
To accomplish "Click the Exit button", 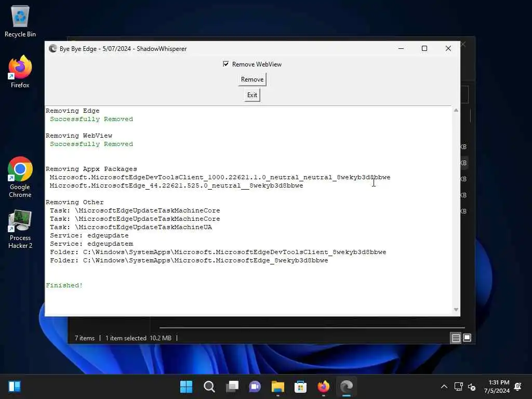I will coord(252,95).
